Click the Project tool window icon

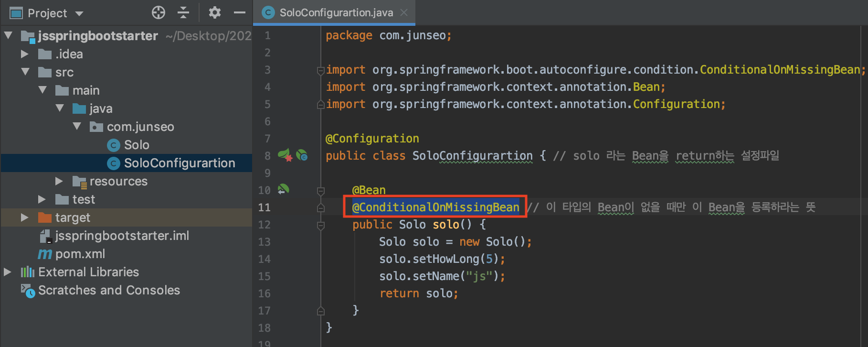point(16,13)
